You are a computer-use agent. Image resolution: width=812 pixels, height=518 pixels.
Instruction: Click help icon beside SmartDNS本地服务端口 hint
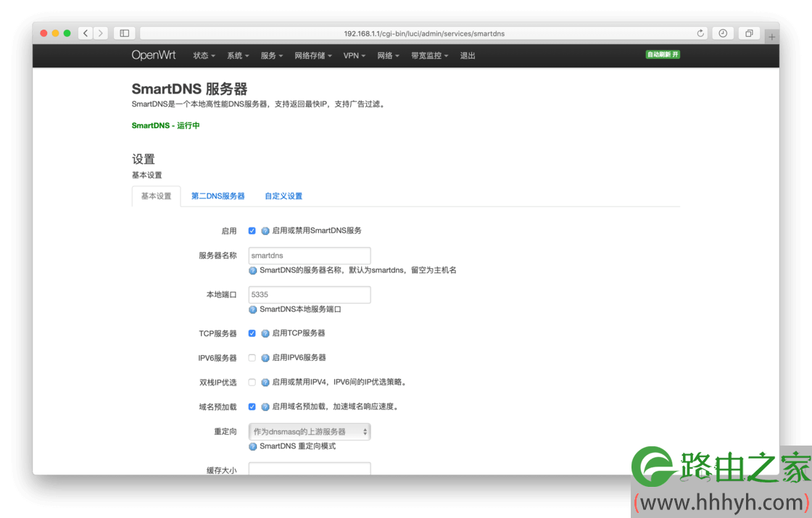pyautogui.click(x=253, y=309)
